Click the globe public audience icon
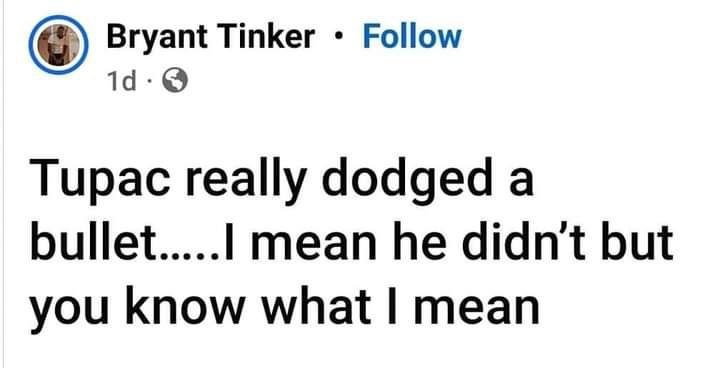The image size is (720, 368). point(175,81)
